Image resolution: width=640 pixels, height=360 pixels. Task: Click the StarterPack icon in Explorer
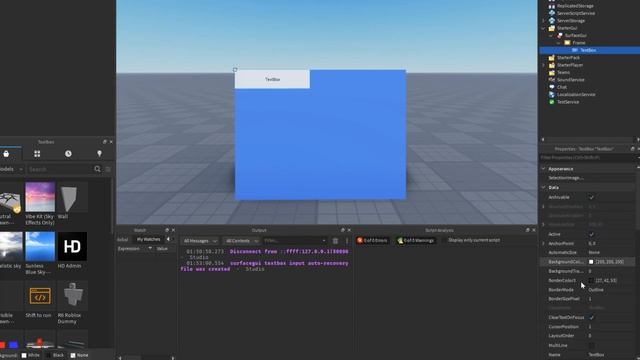(x=552, y=58)
